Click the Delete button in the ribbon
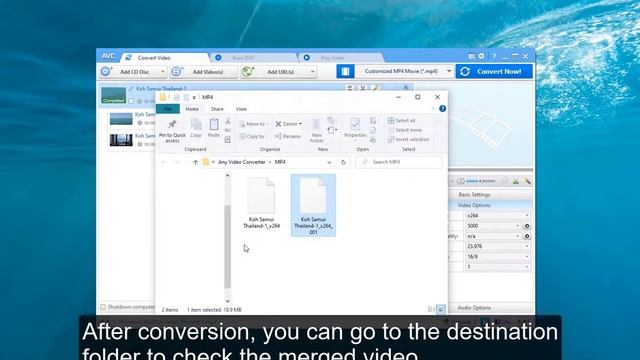640x360 pixels. tap(289, 124)
